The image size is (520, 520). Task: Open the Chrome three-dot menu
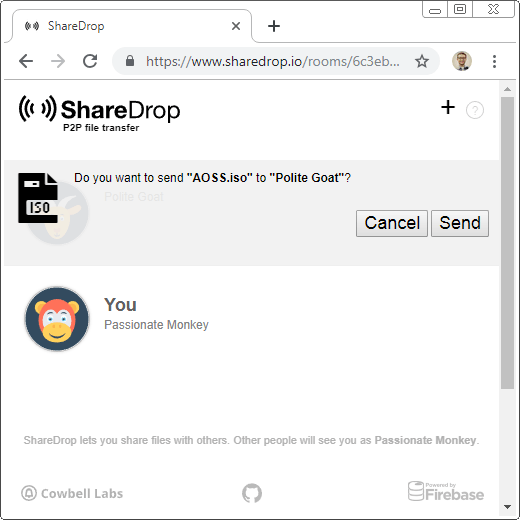click(x=494, y=61)
